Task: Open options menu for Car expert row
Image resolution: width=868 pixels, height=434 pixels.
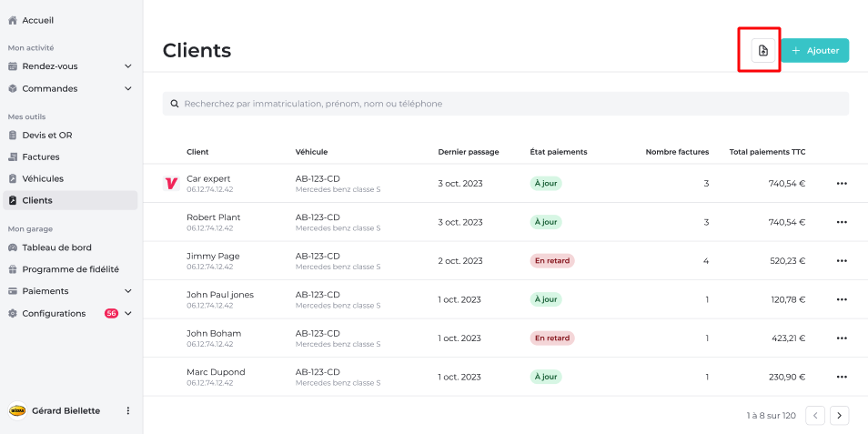Action: (841, 184)
